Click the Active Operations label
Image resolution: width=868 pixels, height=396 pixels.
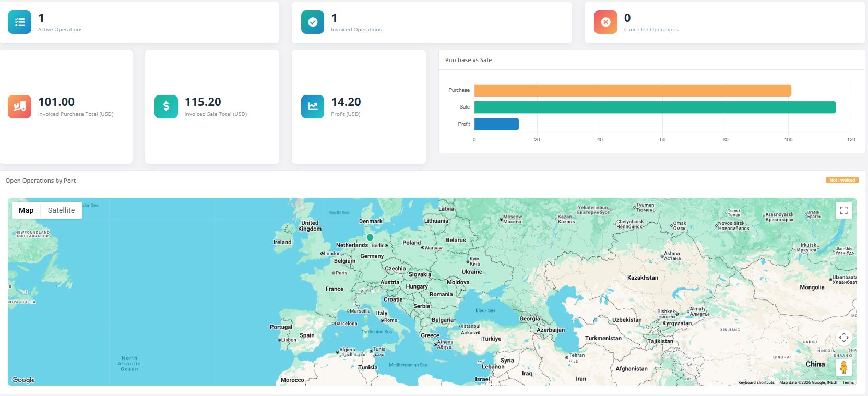[x=60, y=30]
